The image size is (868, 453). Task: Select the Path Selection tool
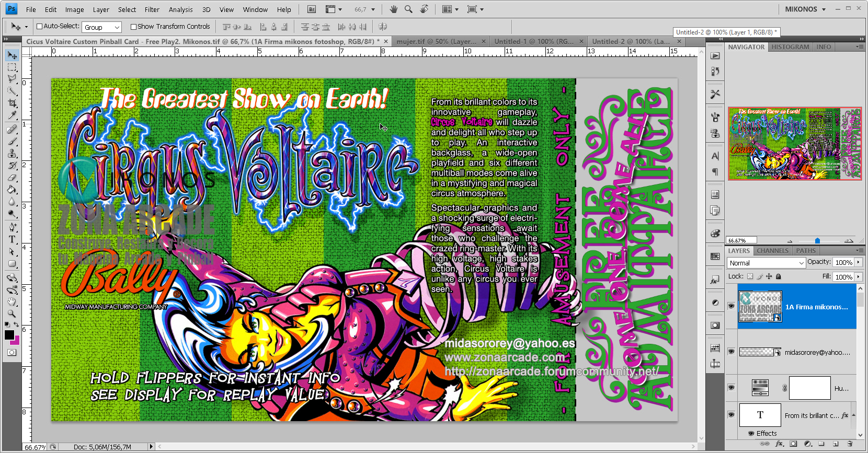point(12,252)
